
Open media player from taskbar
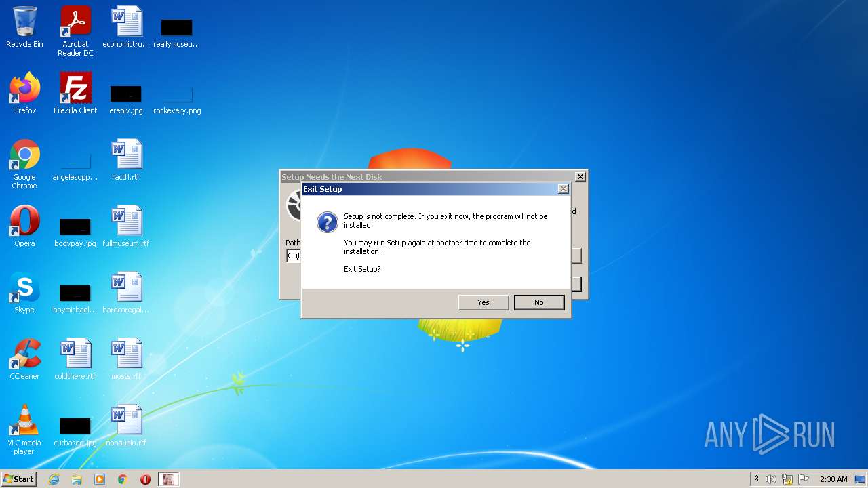tap(100, 479)
